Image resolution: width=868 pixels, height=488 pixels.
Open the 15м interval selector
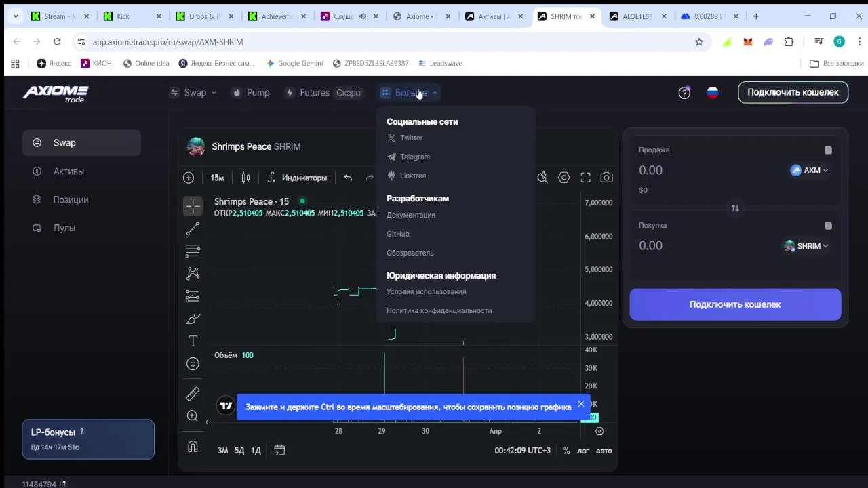click(217, 178)
